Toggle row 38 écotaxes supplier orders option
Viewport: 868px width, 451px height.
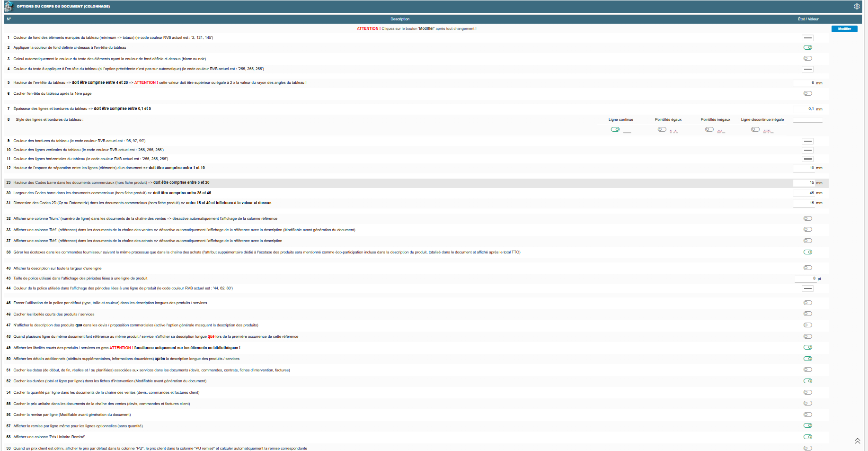pos(808,252)
